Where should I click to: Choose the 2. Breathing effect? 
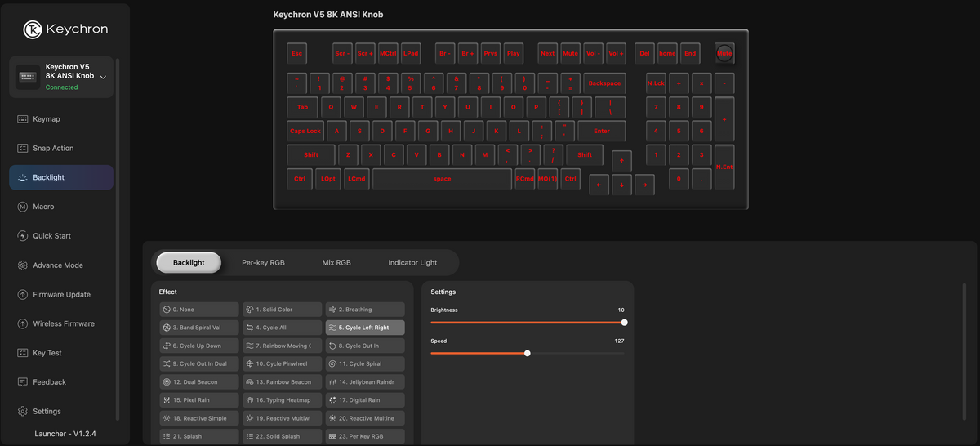tap(365, 310)
